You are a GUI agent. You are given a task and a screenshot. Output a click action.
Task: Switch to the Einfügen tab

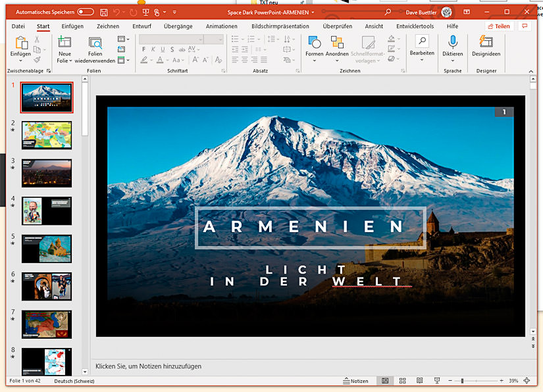click(72, 26)
